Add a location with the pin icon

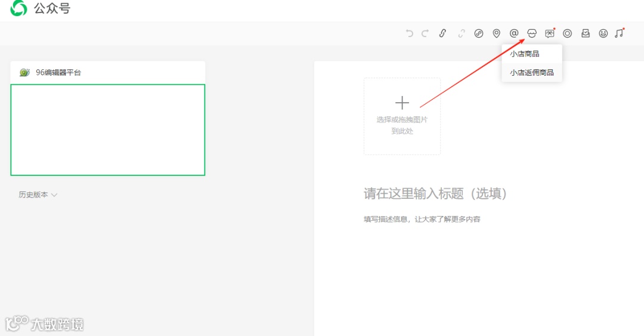(x=496, y=33)
